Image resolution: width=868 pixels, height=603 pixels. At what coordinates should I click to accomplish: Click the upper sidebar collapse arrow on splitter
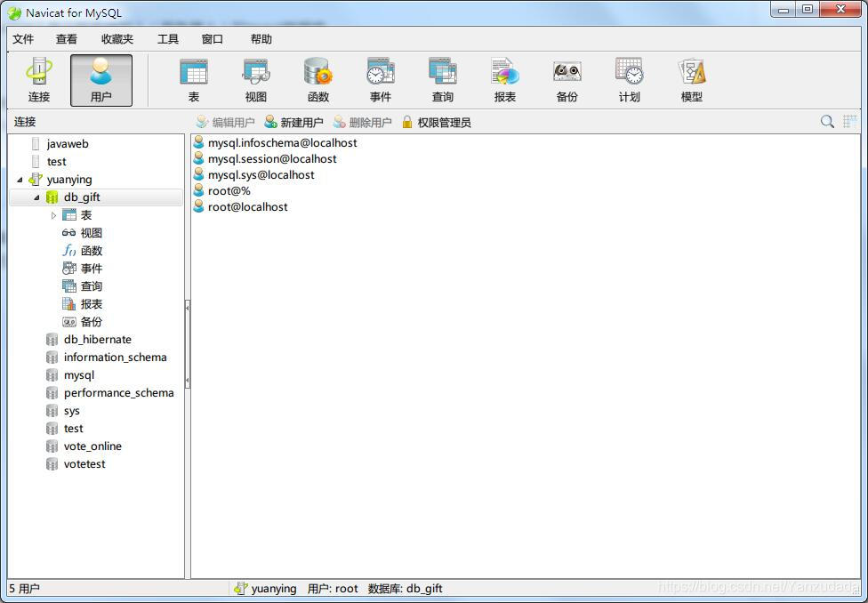point(188,307)
